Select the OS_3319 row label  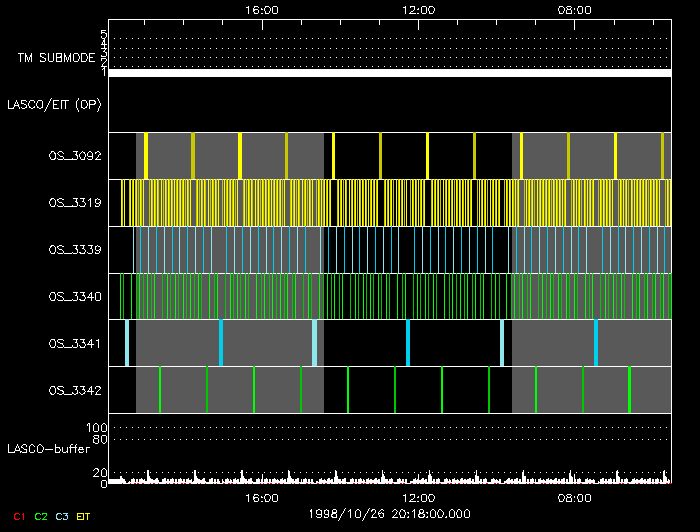tap(75, 203)
